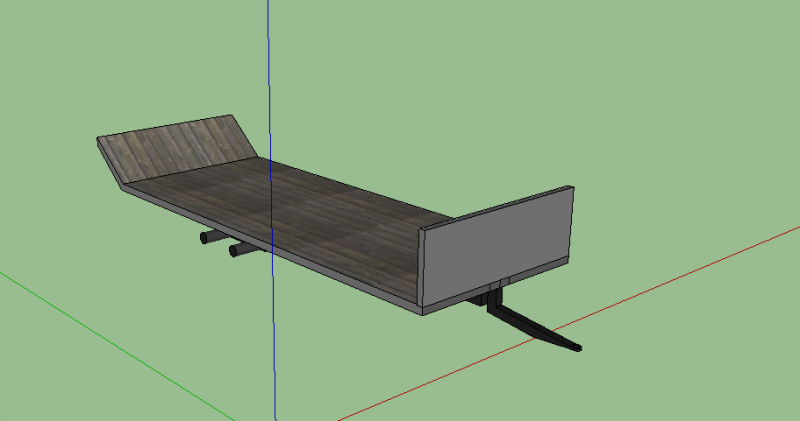800x421 pixels.
Task: Select the gray side frame rail under the deck
Action: point(273,249)
